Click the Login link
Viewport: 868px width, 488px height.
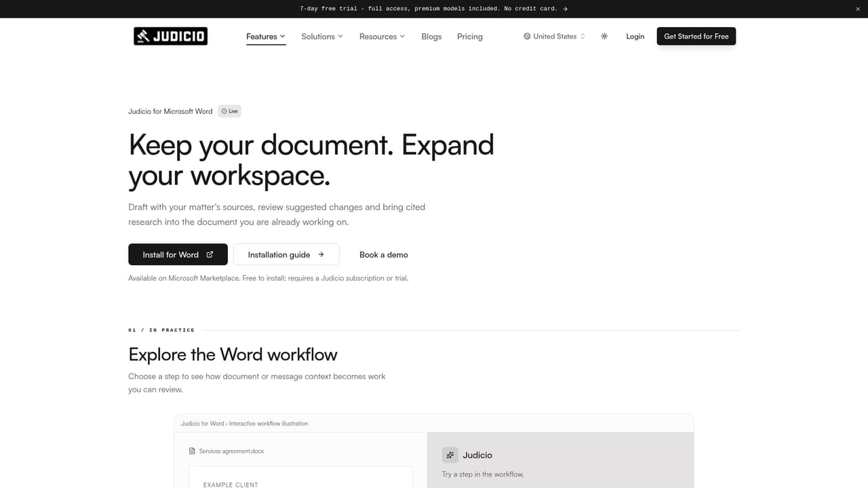pyautogui.click(x=635, y=37)
